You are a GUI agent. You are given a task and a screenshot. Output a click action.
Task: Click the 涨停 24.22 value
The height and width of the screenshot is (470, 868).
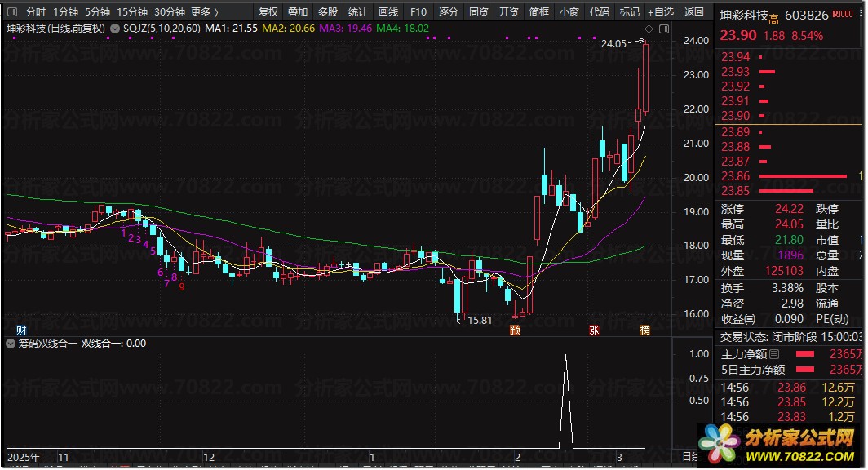tap(789, 209)
